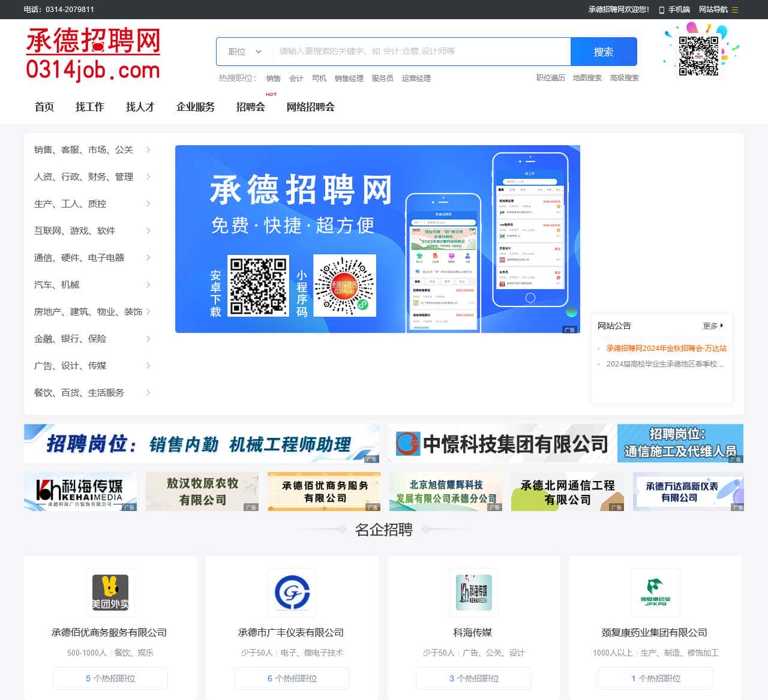Screen dimensions: 768x700
Task: Open company name 承德市广丰仪表有限公司
Action: [291, 632]
